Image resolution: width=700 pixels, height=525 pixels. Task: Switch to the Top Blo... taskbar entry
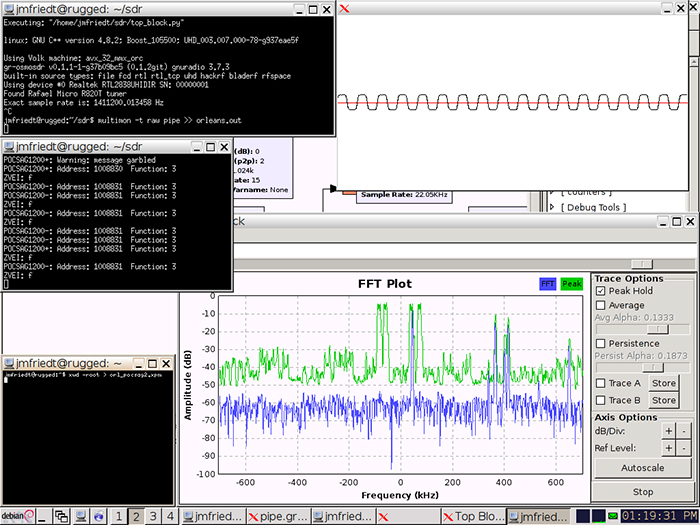[x=475, y=516]
